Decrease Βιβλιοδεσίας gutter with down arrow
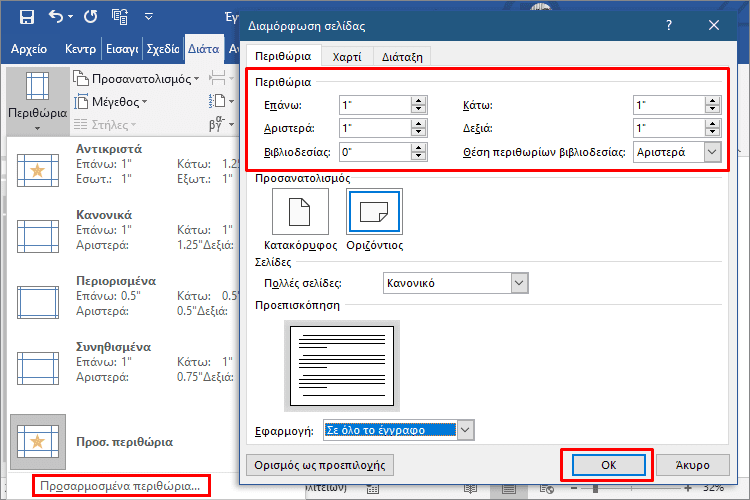Viewport: 750px width, 500px height. [419, 156]
